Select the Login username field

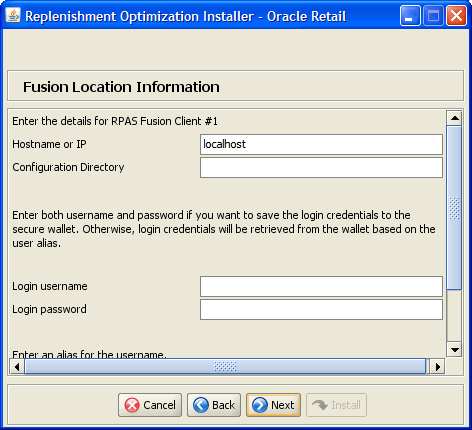point(321,286)
